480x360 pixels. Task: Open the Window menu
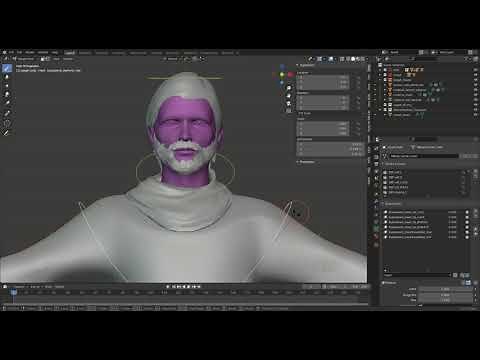(43, 52)
